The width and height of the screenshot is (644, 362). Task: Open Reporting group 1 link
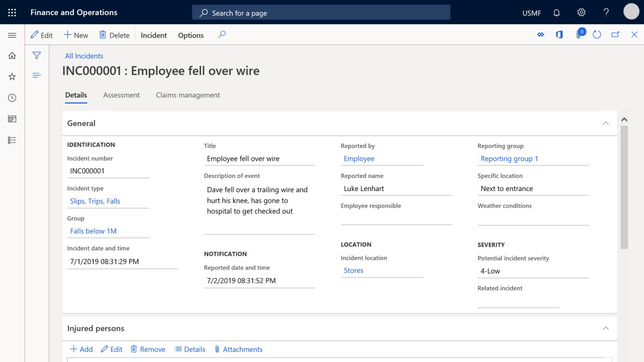tap(509, 159)
